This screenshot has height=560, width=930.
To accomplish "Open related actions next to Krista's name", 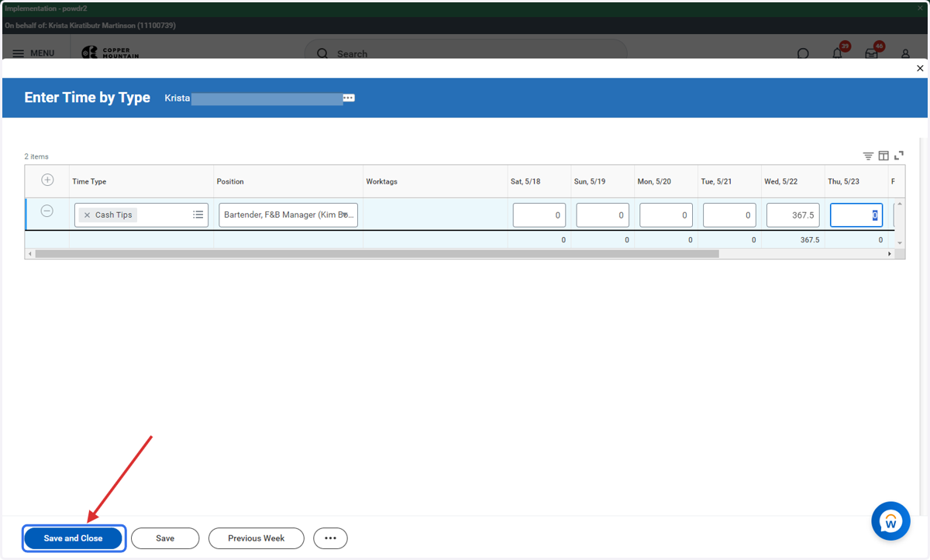I will pos(349,98).
